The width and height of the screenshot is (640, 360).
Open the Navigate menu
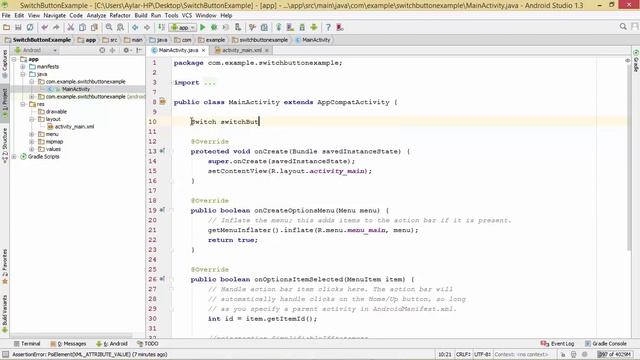tap(54, 16)
